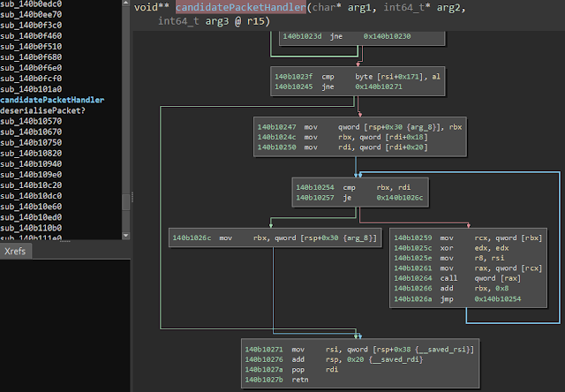Click je target 0x140b1026c
The image size is (565, 392).
click(x=400, y=198)
